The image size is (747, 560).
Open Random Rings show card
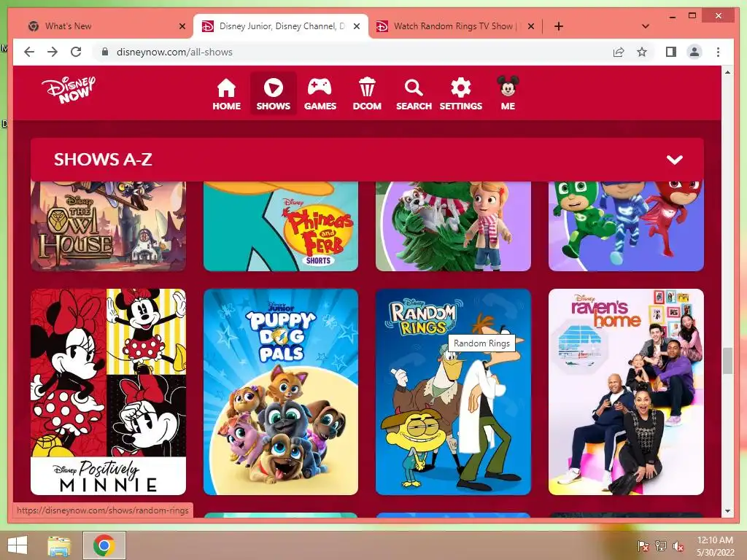[x=453, y=392]
